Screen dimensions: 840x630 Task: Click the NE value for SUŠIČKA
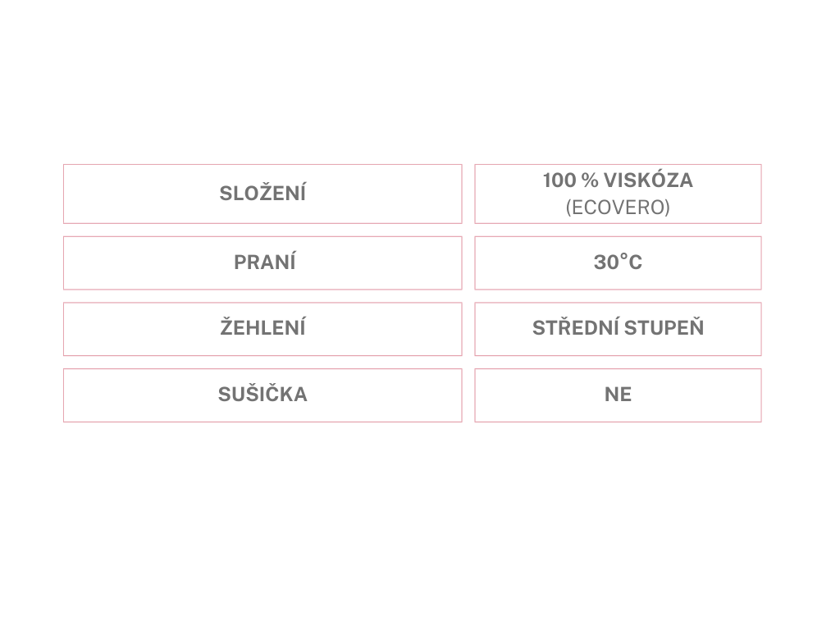pyautogui.click(x=618, y=395)
